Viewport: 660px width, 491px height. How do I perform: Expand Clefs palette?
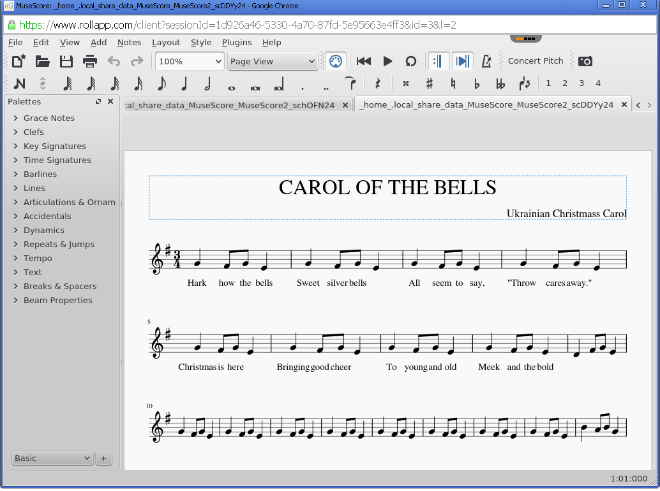(x=16, y=132)
